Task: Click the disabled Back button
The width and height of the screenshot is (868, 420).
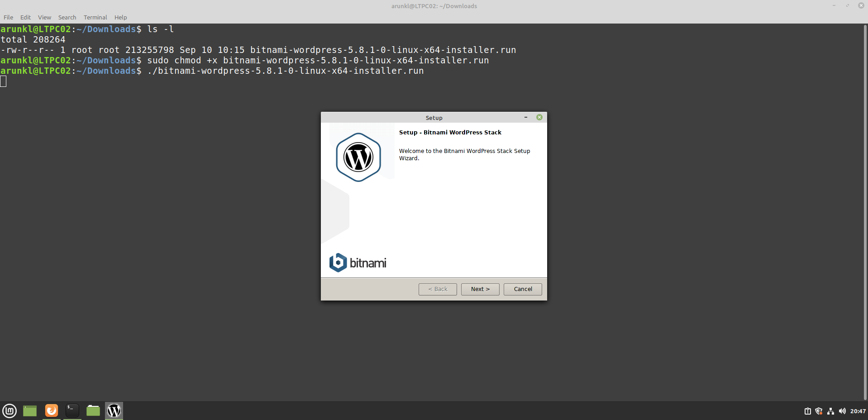Action: 438,289
